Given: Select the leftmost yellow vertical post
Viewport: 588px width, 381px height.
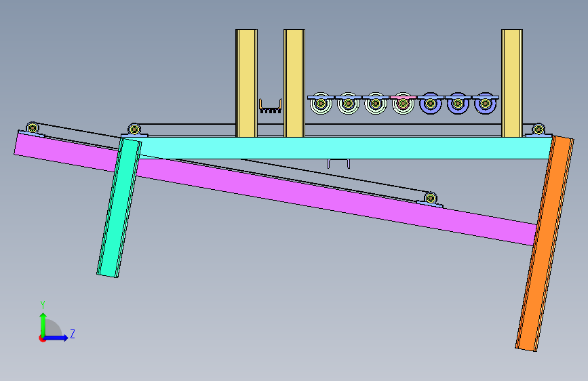Looking at the screenshot, I should tap(246, 83).
